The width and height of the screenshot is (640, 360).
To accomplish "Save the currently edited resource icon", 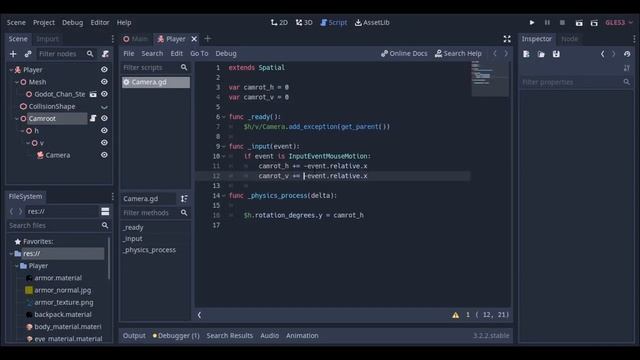I will tap(556, 54).
